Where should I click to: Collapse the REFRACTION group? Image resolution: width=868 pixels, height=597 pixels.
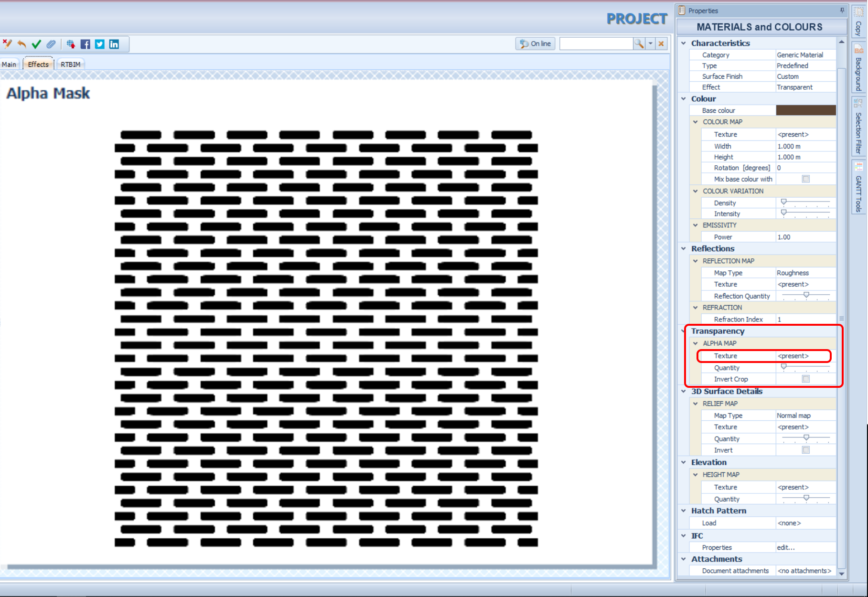tap(696, 308)
